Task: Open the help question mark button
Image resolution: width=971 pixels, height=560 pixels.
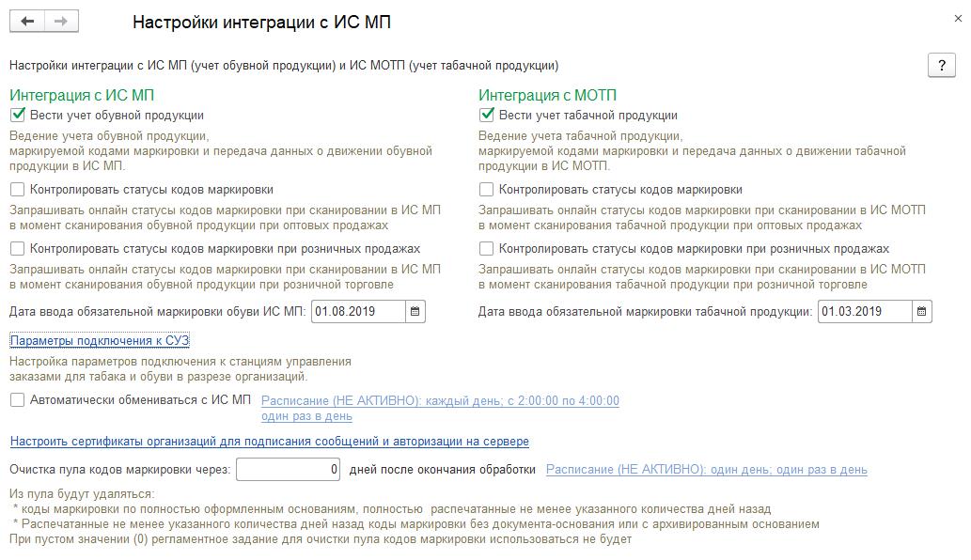Action: (x=941, y=65)
